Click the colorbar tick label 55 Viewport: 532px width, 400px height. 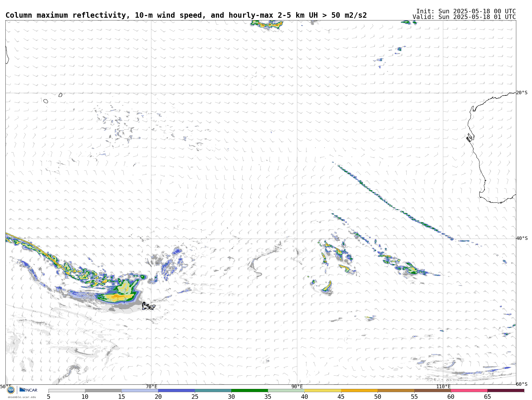(414, 397)
